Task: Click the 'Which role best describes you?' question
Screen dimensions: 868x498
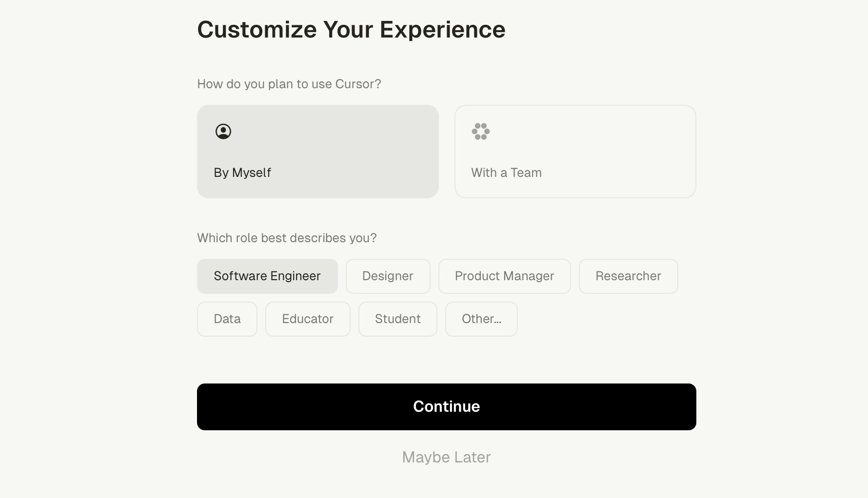Action: [x=287, y=238]
